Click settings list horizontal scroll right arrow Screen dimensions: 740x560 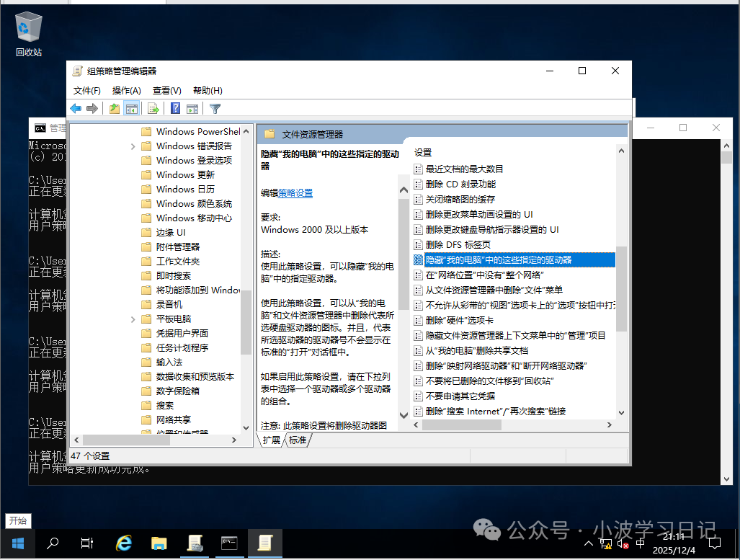pyautogui.click(x=610, y=425)
